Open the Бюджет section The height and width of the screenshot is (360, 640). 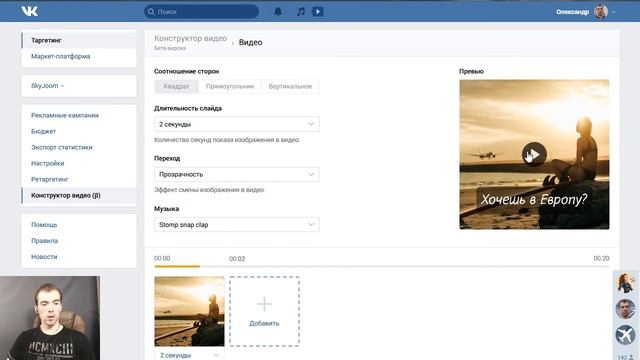(44, 131)
